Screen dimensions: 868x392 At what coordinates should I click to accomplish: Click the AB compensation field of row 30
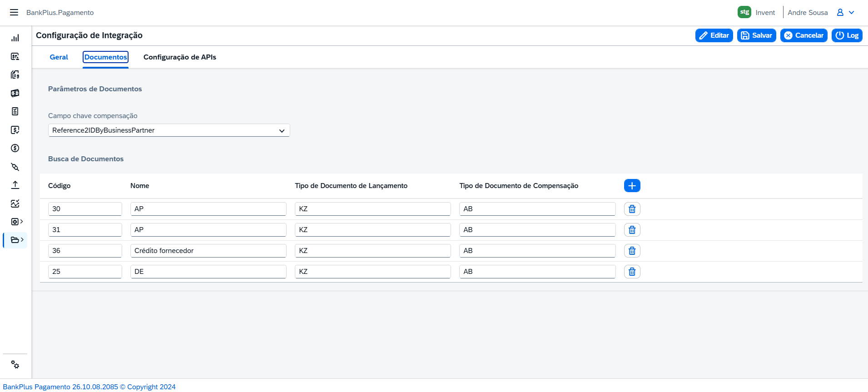pyautogui.click(x=537, y=209)
